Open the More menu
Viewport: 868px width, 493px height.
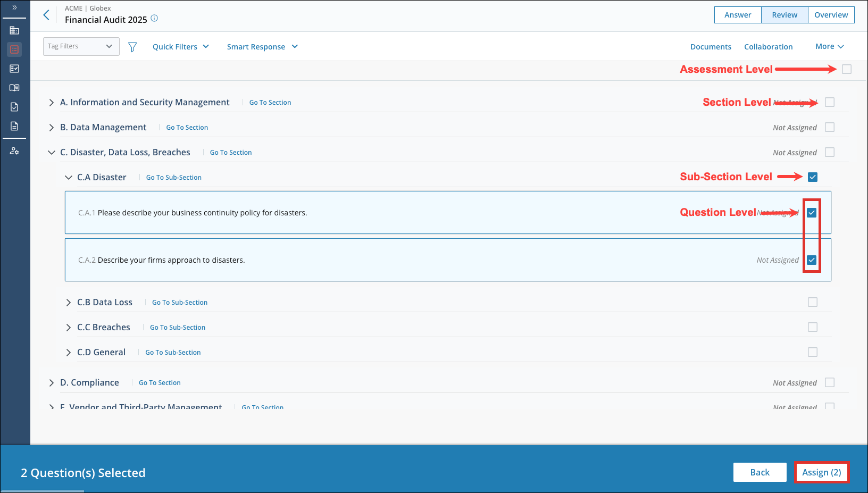[x=830, y=46]
